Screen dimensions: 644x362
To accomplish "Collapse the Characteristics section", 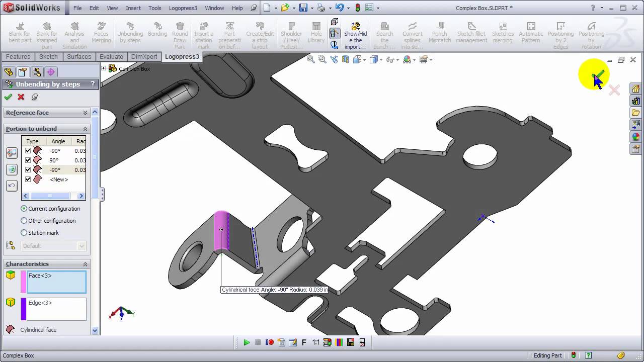I will [x=85, y=264].
